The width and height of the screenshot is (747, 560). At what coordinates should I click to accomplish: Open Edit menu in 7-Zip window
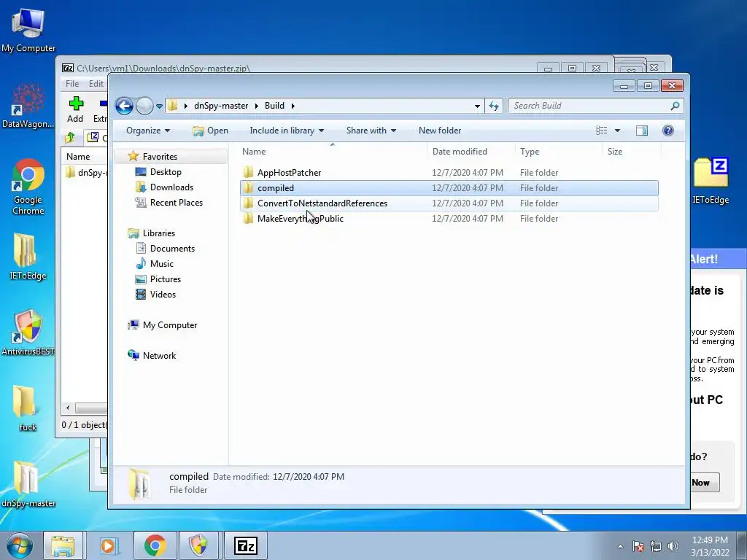pos(96,84)
